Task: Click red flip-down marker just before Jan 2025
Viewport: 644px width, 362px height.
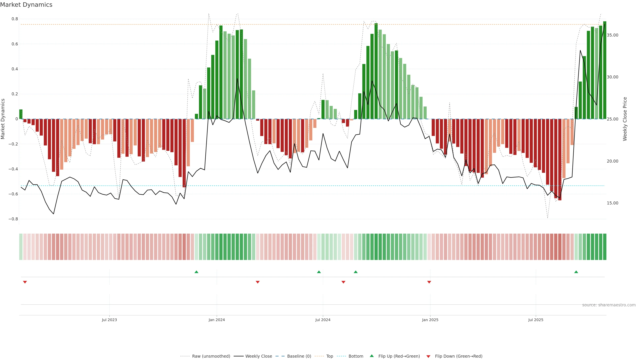Action: [429, 282]
